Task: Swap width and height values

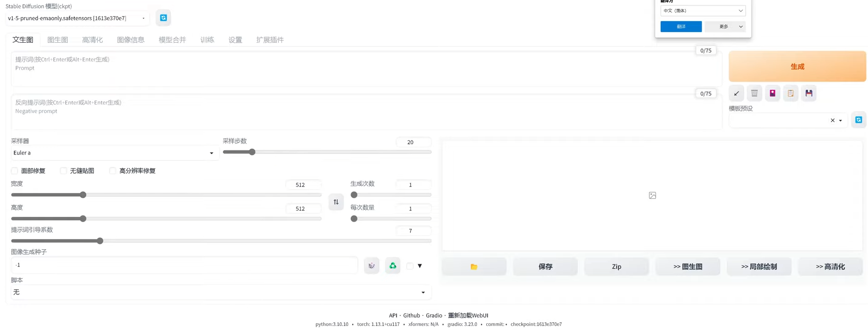Action: (336, 202)
